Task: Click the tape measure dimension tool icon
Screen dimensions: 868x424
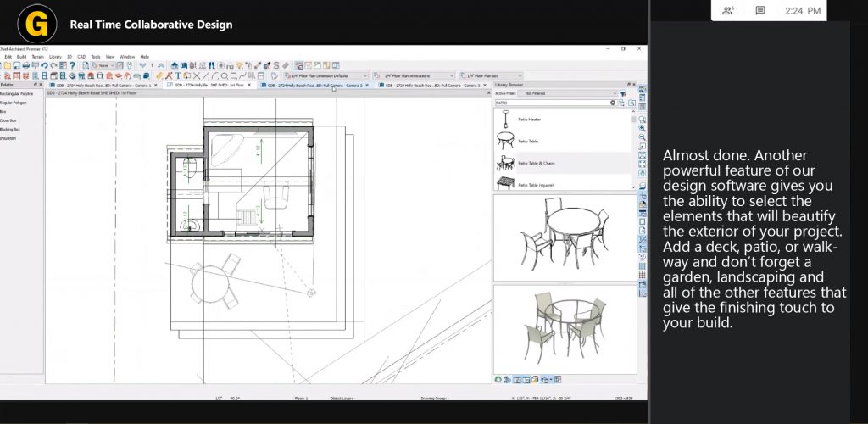Action: pos(159,75)
